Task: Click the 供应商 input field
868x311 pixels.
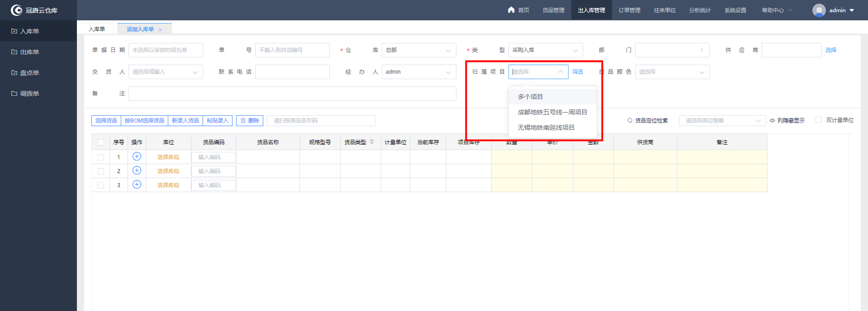Action: pos(792,50)
